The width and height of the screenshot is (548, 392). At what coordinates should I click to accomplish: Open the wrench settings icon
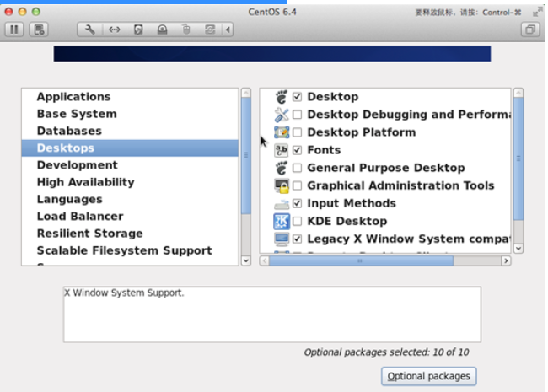point(89,30)
